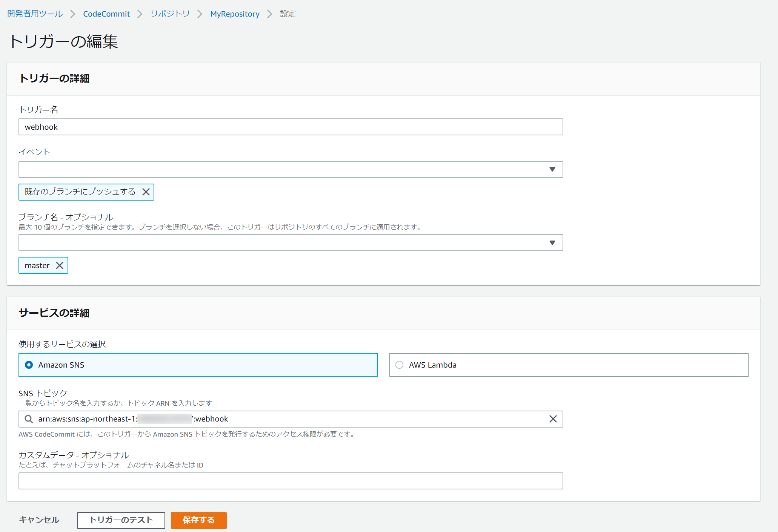Image resolution: width=778 pixels, height=532 pixels.
Task: Select the Amazon SNS radio button
Action: (29, 365)
